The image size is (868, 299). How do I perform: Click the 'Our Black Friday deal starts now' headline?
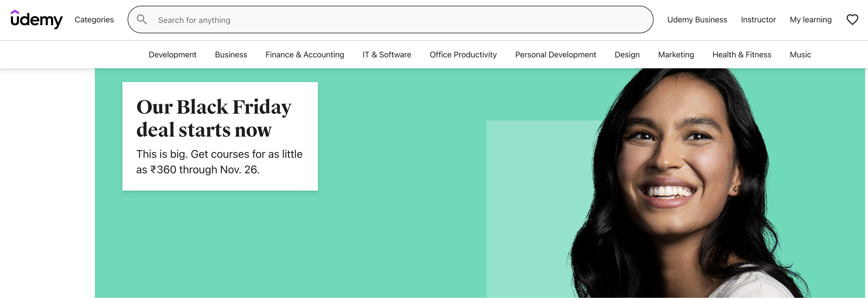point(214,118)
